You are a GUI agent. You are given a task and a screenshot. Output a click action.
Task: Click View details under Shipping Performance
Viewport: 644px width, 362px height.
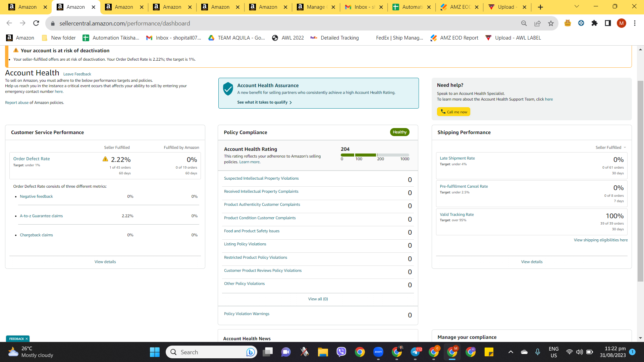[532, 262]
